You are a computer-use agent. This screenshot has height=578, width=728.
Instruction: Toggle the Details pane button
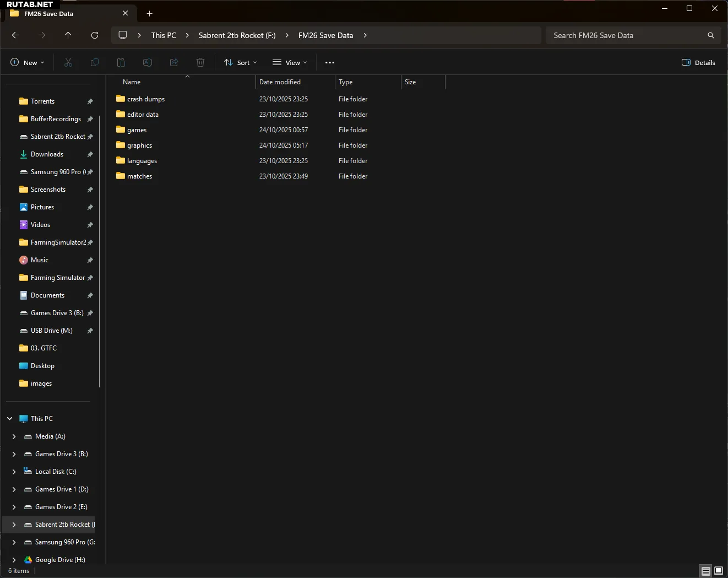[x=698, y=63]
